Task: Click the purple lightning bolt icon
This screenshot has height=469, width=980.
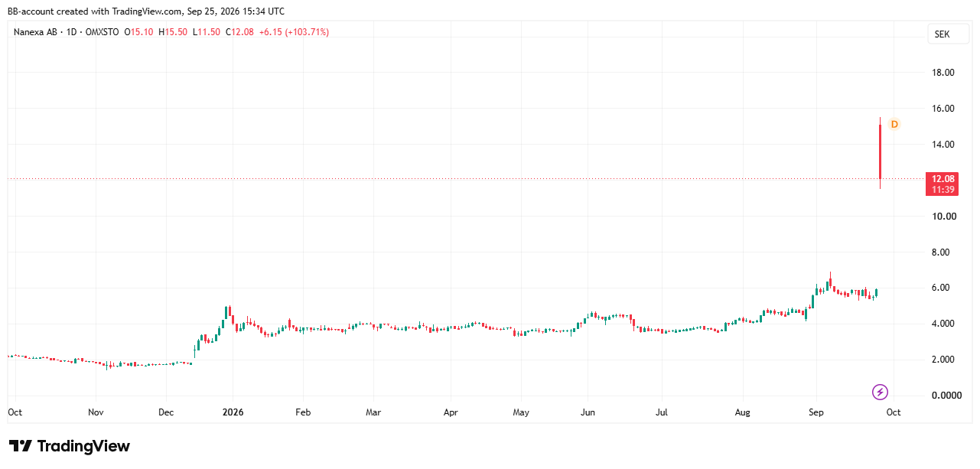Action: 880,392
